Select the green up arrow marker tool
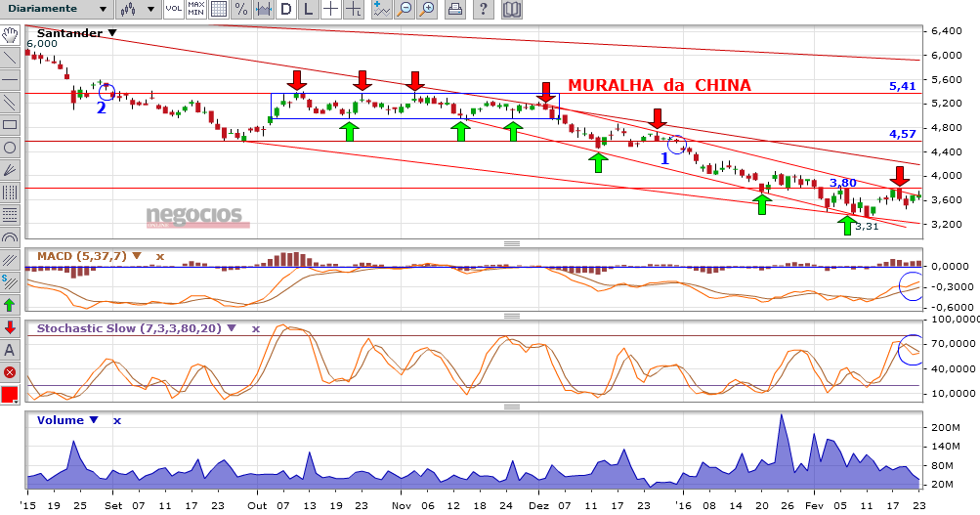 click(x=10, y=305)
